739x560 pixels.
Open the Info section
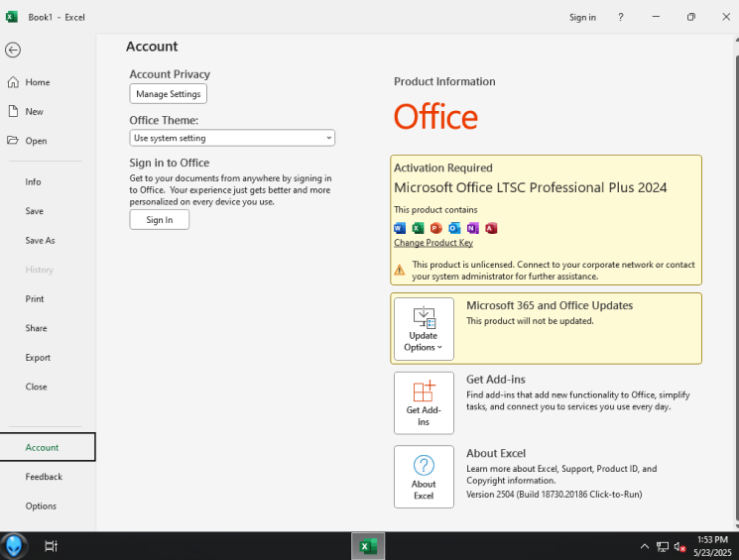point(33,181)
